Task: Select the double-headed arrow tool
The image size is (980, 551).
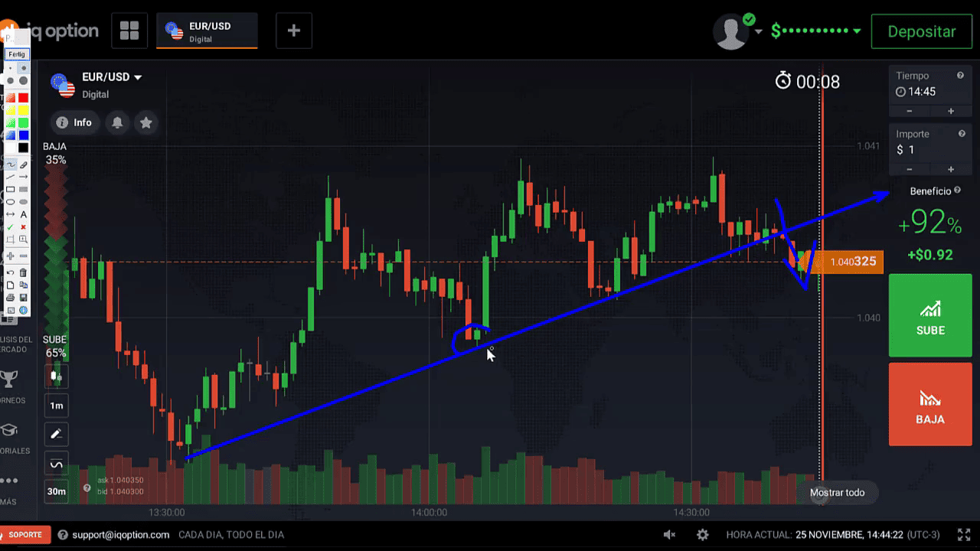Action: [x=11, y=214]
